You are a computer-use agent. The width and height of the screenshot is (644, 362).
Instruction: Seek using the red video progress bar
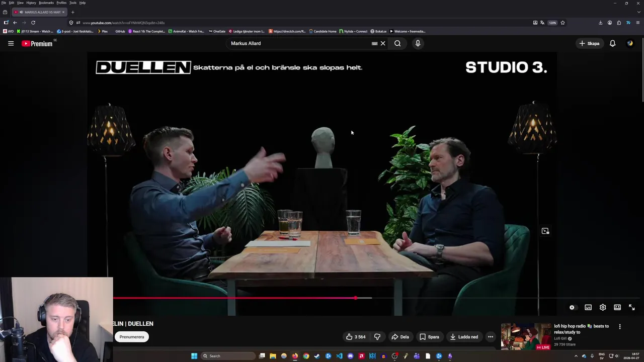point(322,298)
